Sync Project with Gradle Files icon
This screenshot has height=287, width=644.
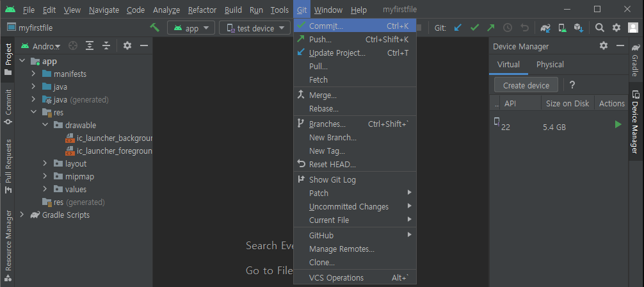545,28
